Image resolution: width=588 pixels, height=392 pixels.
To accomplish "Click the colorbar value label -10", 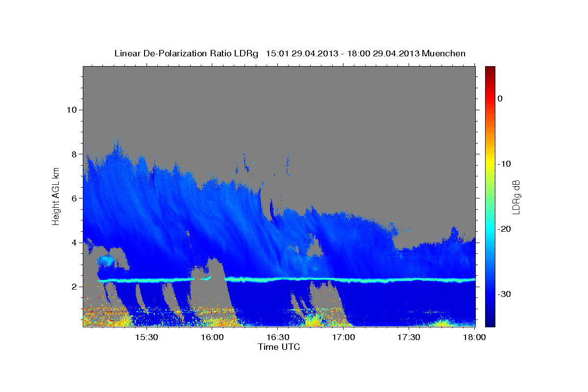I will click(x=505, y=164).
